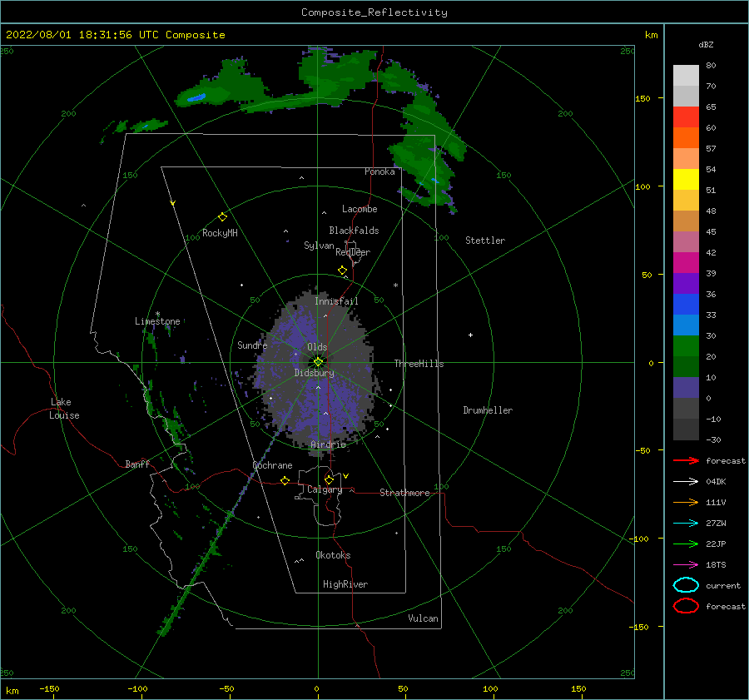Click the red 60-65 dBZ color swatch

pos(686,117)
